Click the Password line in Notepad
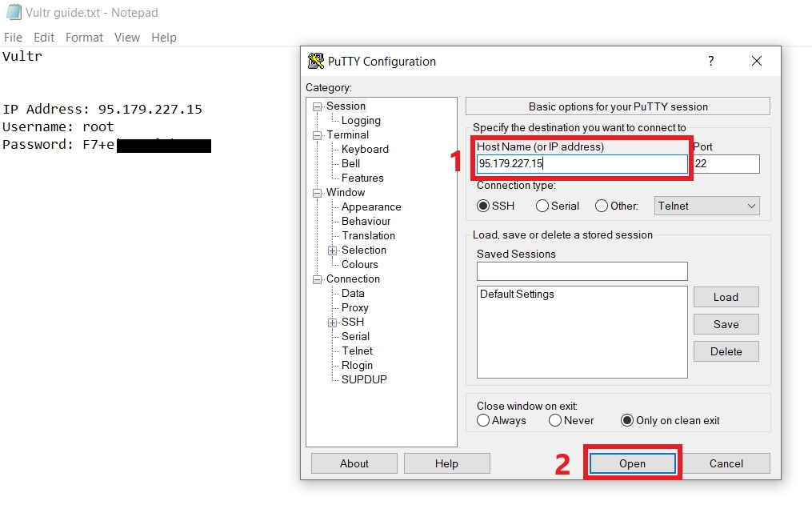 pos(106,145)
